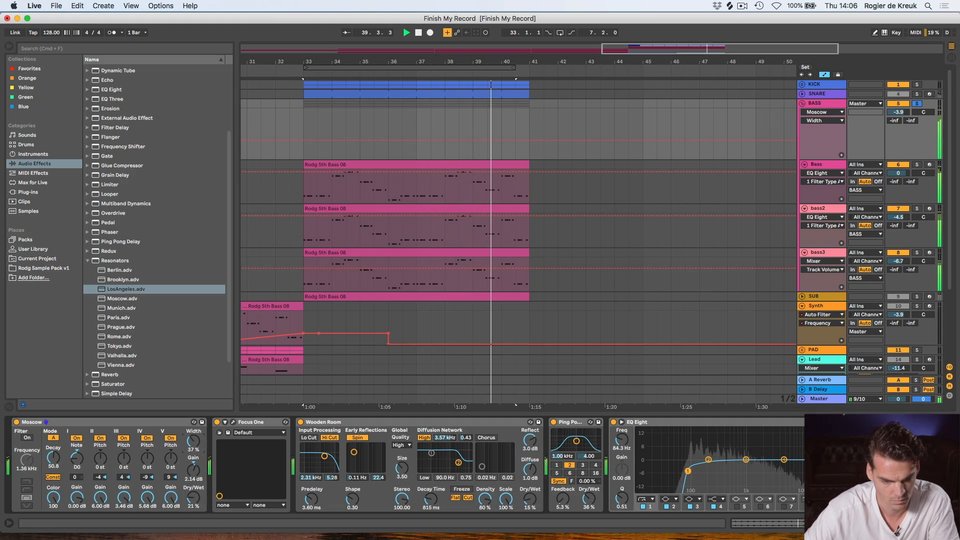Open Moscow device chooser on BASS track
Viewport: 960px width, 540px height.
coord(825,112)
